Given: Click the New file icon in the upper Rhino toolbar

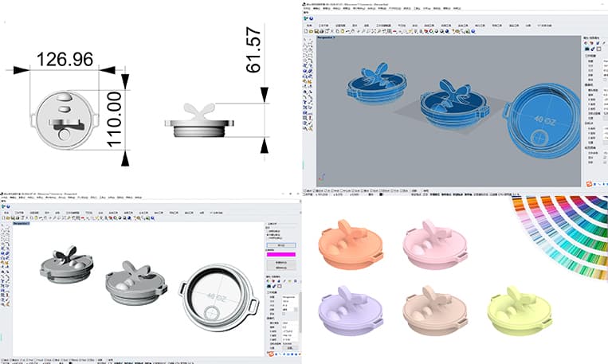Looking at the screenshot, I should click(307, 31).
